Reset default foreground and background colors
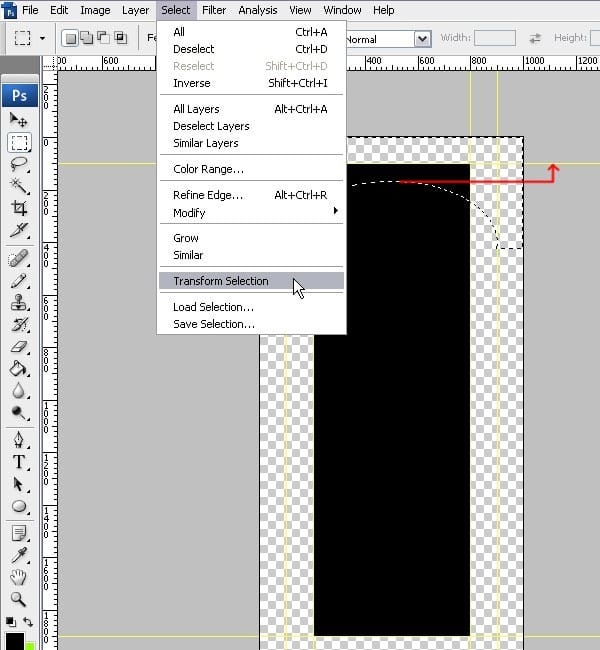Image resolution: width=600 pixels, height=650 pixels. coord(11,622)
